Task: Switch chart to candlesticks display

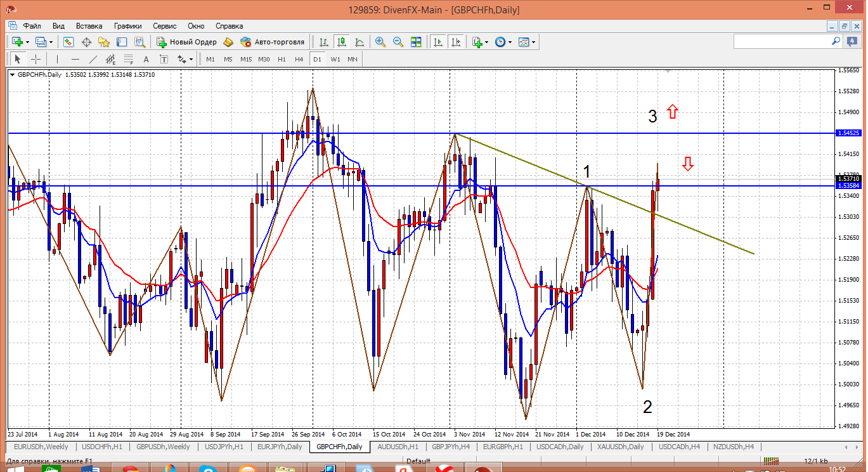Action: pos(342,42)
